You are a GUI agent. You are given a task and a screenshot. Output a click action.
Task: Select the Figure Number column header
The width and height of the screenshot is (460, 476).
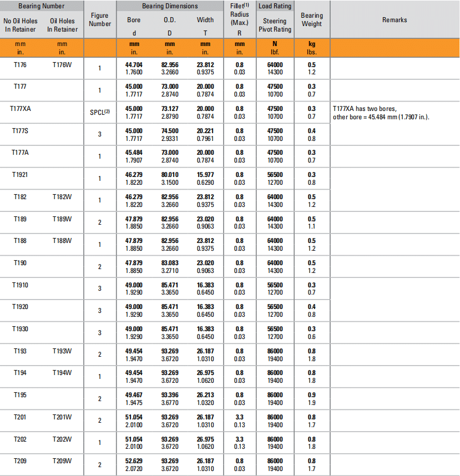click(99, 20)
